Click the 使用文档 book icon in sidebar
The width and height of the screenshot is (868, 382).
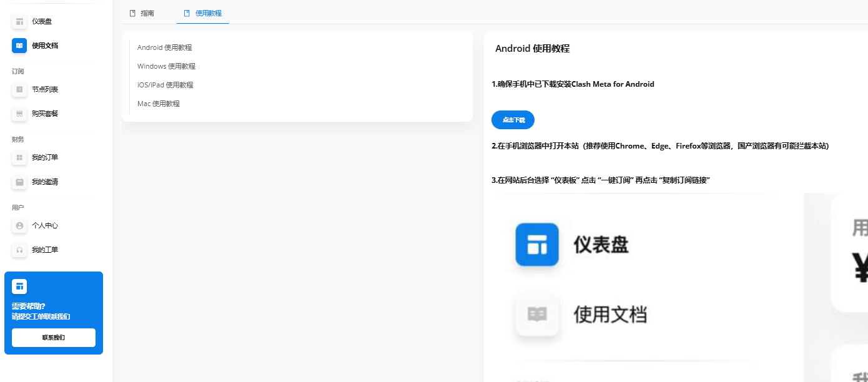[19, 46]
